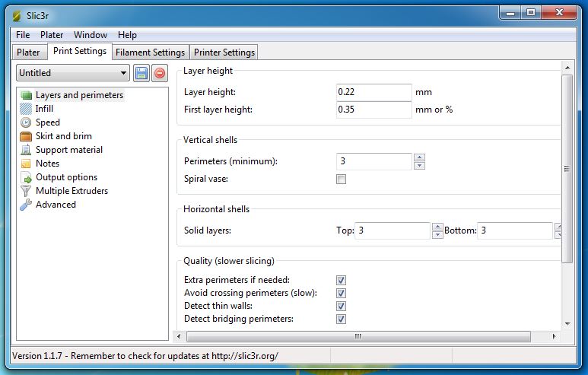Click the Multiple Extruders funnel icon

click(x=26, y=191)
